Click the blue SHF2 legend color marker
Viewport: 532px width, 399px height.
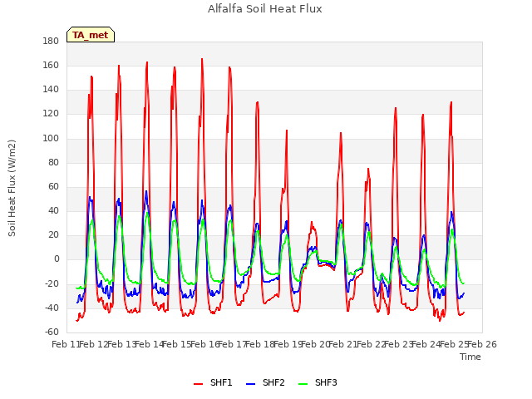(x=250, y=384)
